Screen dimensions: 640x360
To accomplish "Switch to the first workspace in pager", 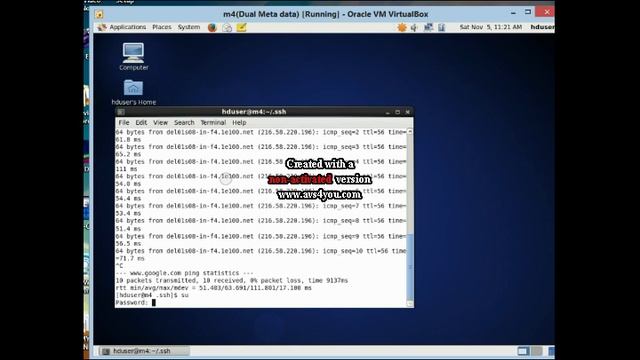I will click(523, 351).
